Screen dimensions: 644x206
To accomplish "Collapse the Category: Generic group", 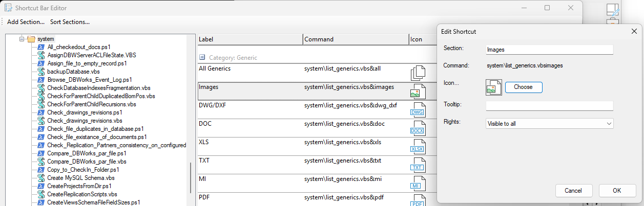I will pos(202,58).
